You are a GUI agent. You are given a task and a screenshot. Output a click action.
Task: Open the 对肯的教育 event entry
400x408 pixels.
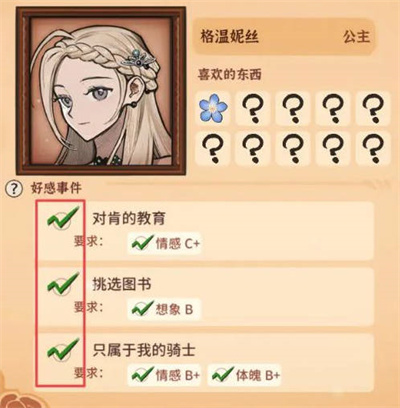point(205,231)
